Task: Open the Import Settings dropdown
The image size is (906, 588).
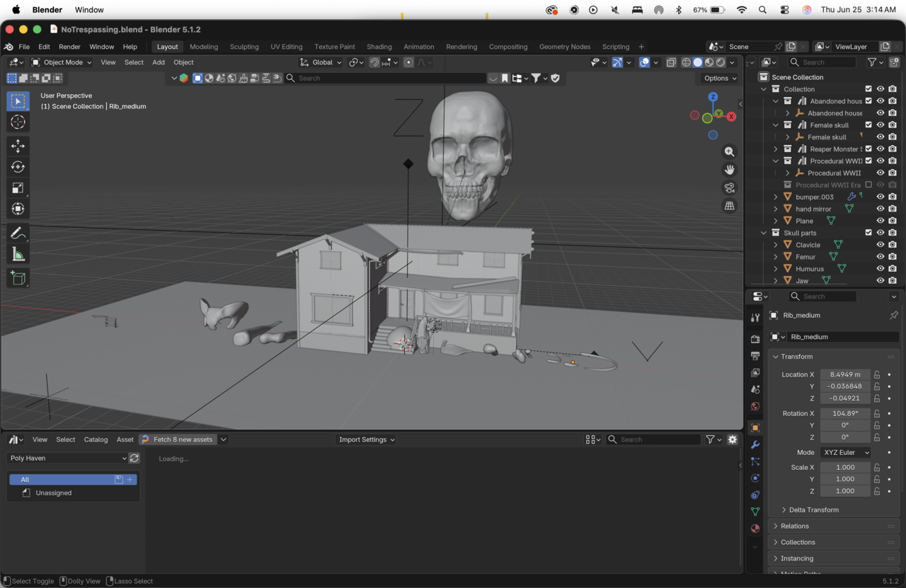Action: (365, 439)
